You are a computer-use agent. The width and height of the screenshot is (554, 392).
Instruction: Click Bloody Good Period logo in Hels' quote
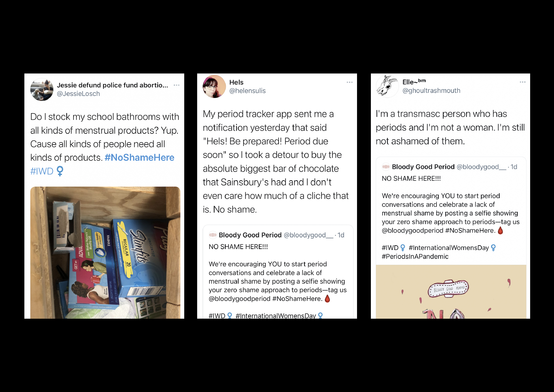tap(213, 235)
